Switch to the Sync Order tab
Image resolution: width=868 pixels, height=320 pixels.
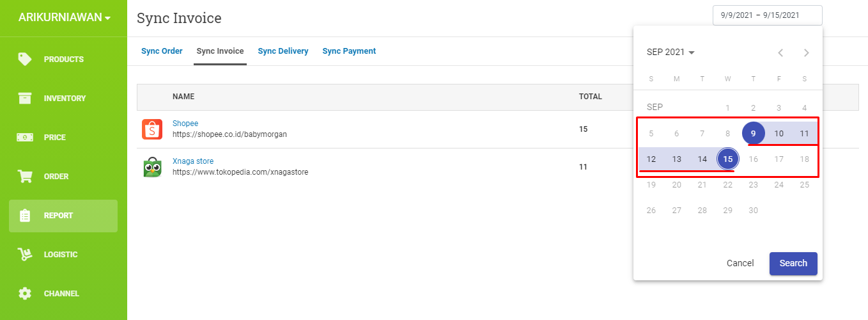(162, 51)
